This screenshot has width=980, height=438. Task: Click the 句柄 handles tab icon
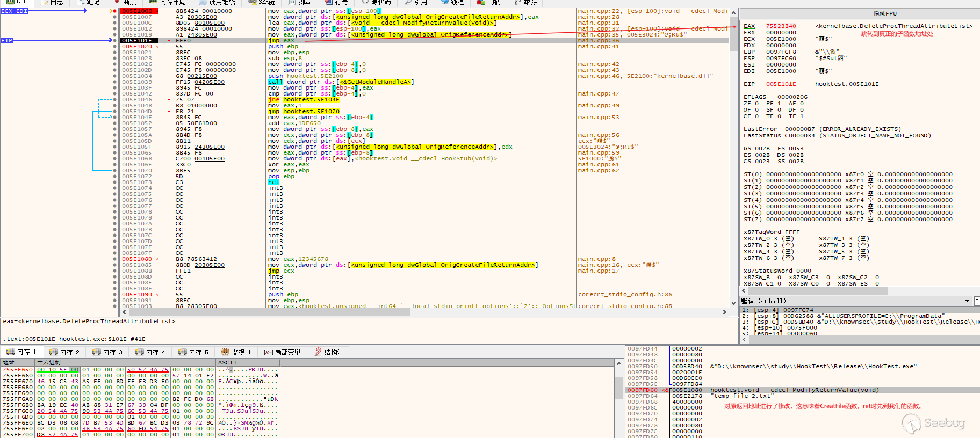coord(481,3)
